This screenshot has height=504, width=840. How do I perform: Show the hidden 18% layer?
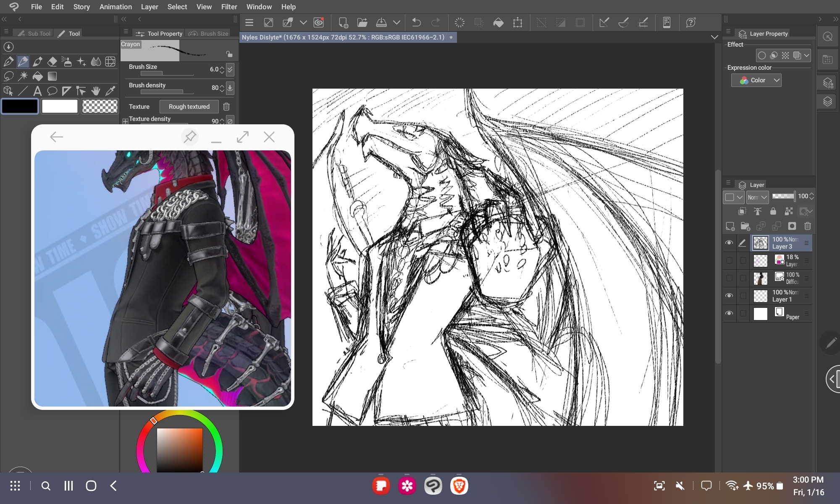(x=729, y=260)
